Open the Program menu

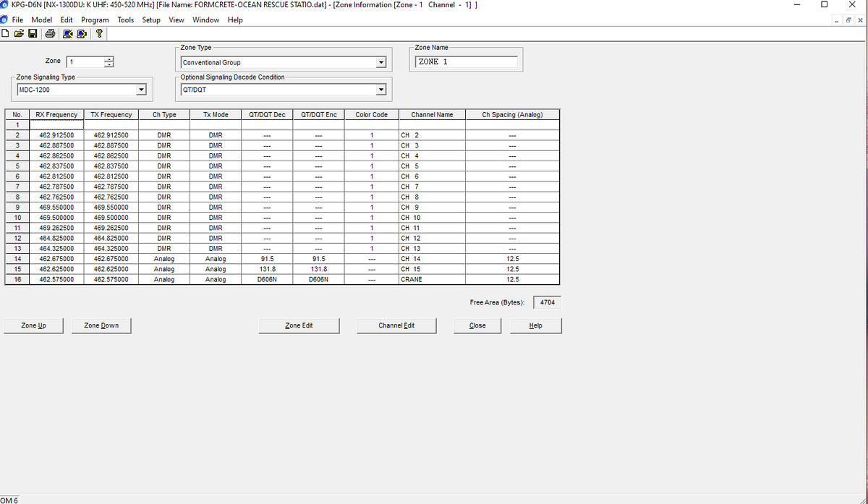coord(95,20)
